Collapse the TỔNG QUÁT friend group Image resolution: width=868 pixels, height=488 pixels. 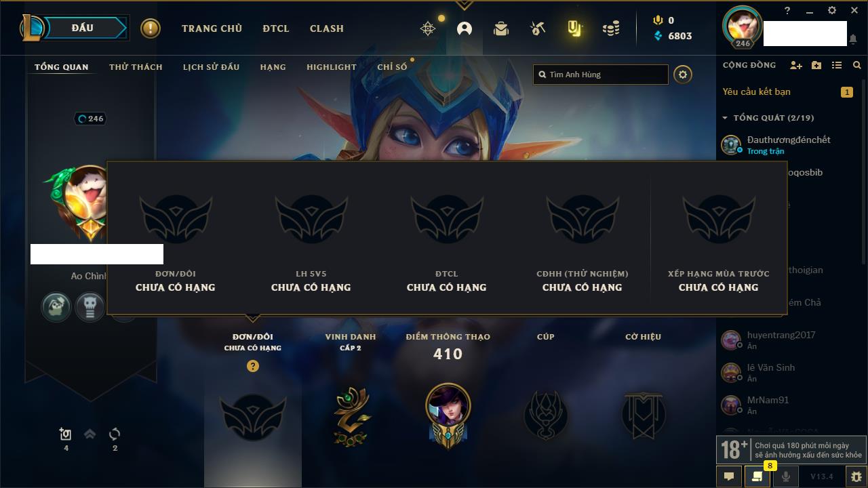725,118
